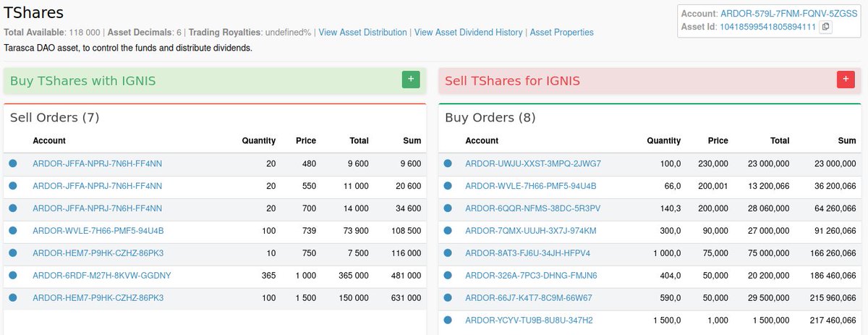Select buy order price 230,000

[713, 164]
